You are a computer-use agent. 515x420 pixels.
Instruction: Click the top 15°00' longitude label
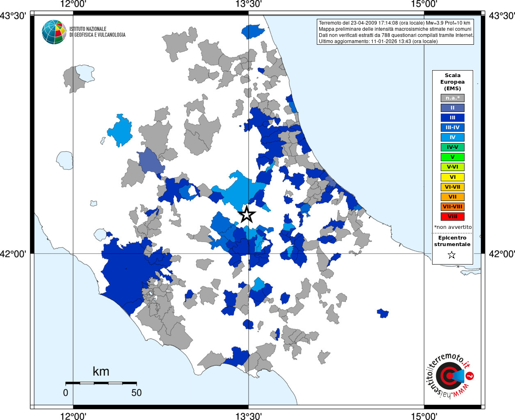[x=424, y=5]
